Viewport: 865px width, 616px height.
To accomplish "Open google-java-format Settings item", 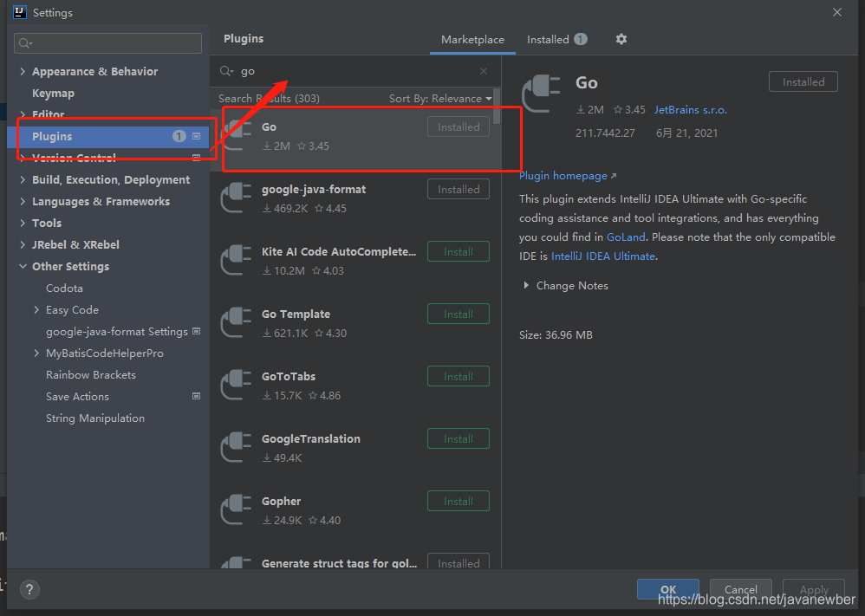I will (x=117, y=332).
